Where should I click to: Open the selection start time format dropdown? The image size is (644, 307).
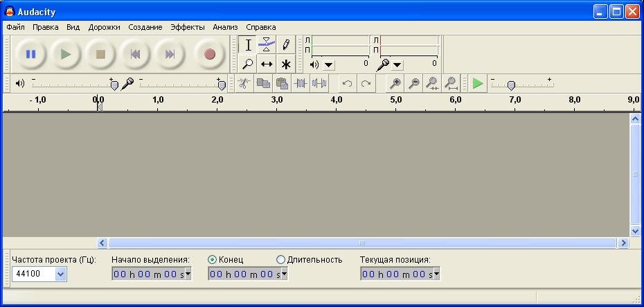point(188,274)
